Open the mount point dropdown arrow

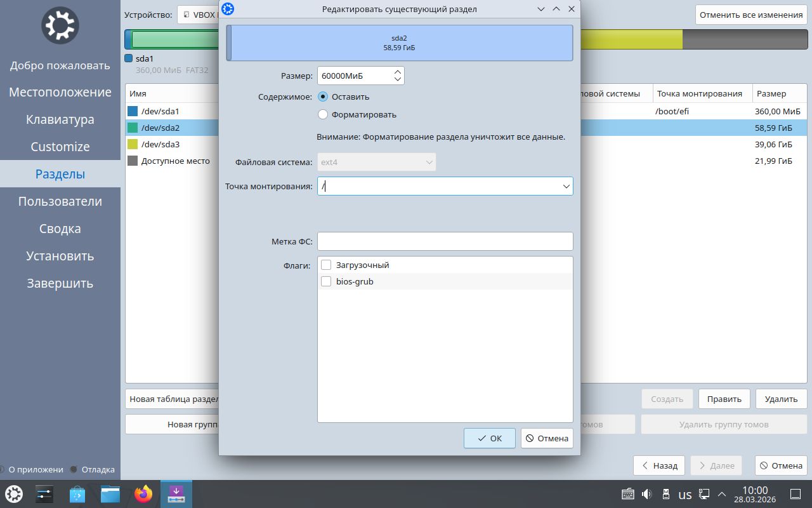tap(566, 186)
